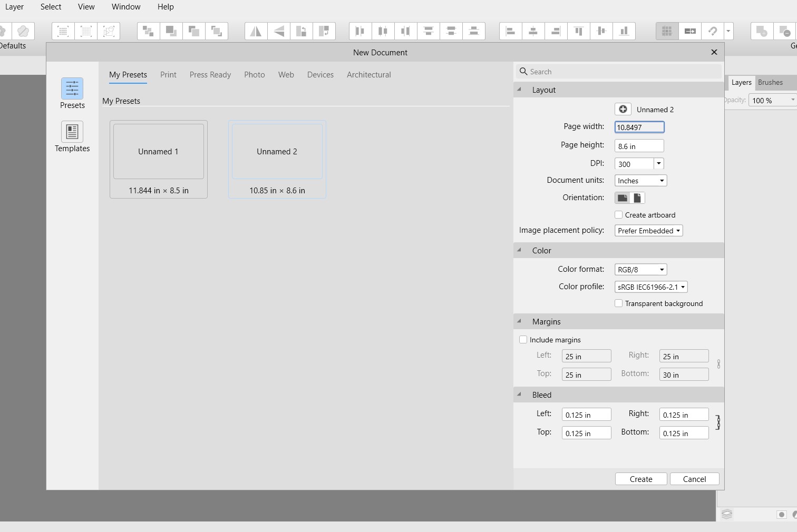Open the Document units Inches dropdown

coord(641,181)
